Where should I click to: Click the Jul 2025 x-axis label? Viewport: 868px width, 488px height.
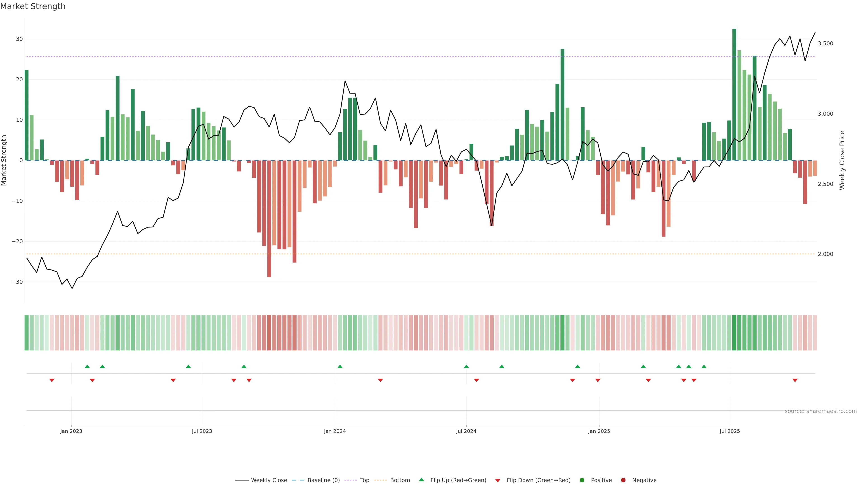729,431
